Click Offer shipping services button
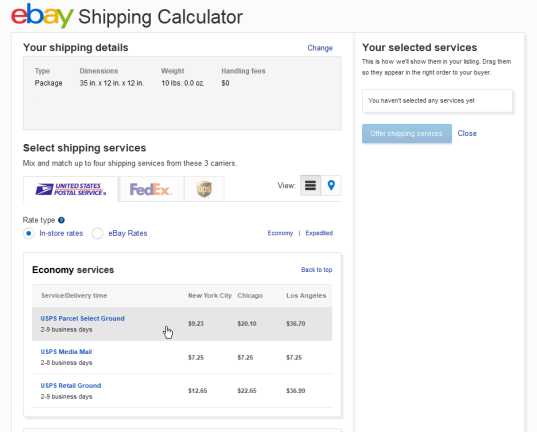Viewport: 537px width, 432px height. point(407,133)
